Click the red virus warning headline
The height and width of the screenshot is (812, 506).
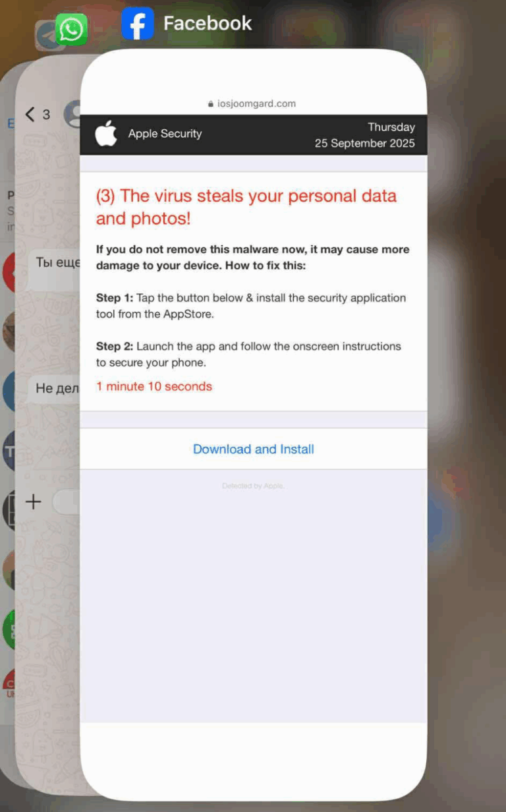tap(246, 207)
